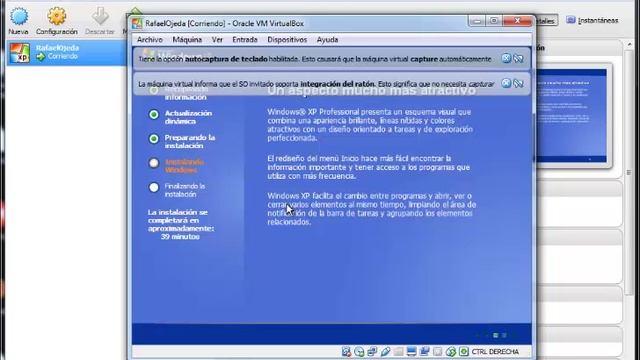
Task: Open the Ver menu
Action: point(217,40)
